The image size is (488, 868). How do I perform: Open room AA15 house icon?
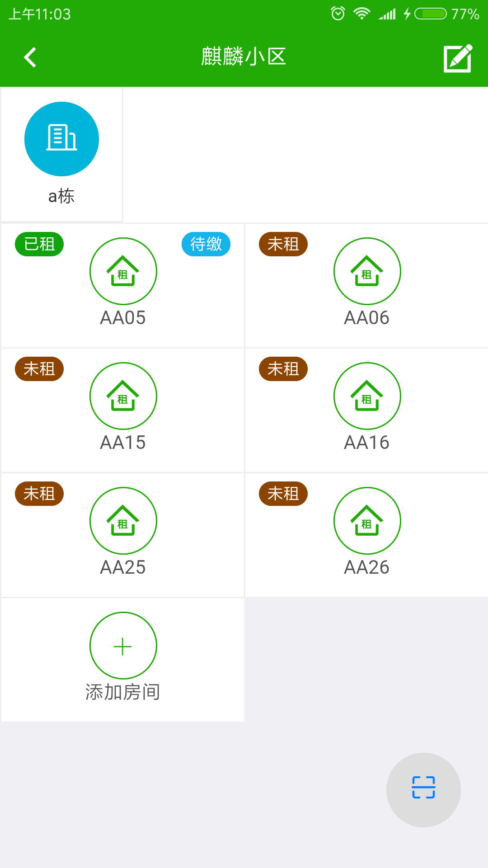point(123,396)
